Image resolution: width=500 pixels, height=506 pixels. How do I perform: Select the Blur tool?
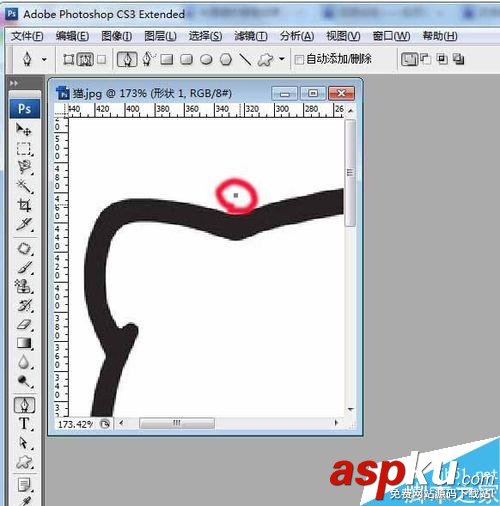coord(24,362)
